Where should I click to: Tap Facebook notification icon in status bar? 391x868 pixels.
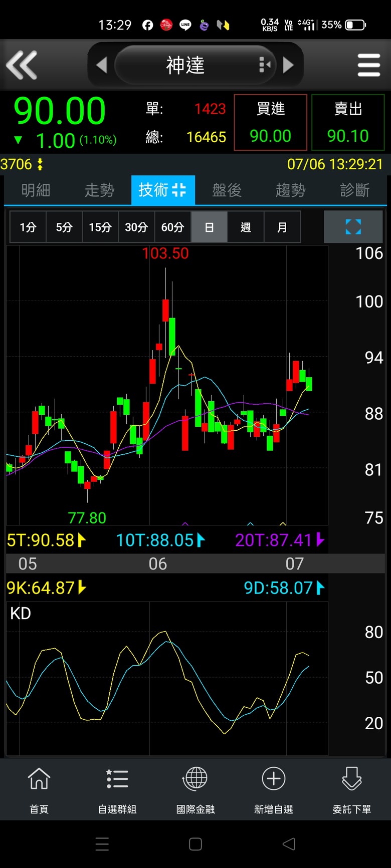(148, 25)
